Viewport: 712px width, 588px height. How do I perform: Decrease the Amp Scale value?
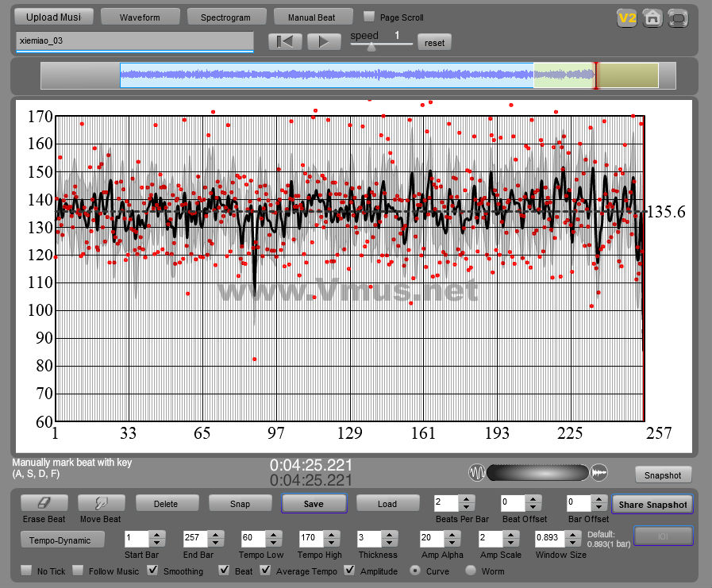(510, 543)
